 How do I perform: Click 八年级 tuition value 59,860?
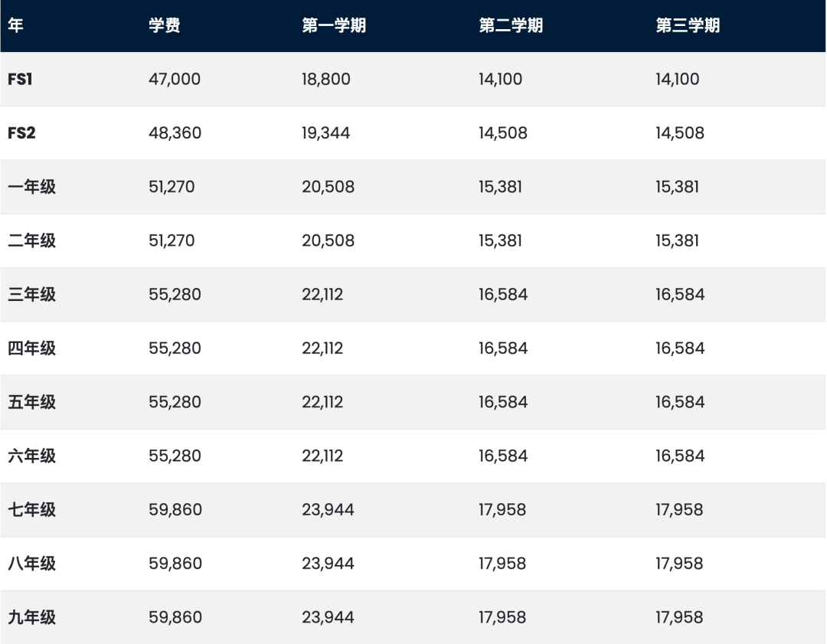(x=175, y=564)
